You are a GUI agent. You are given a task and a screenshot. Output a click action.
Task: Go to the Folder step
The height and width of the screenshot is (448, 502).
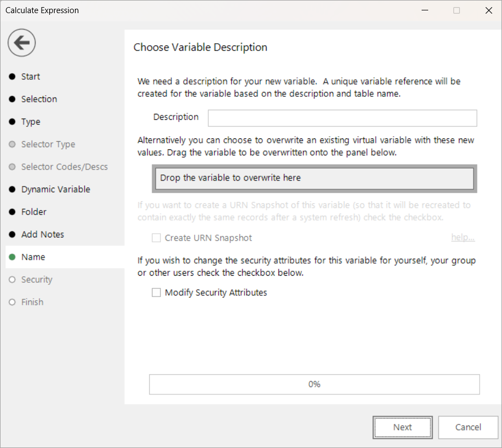point(34,212)
